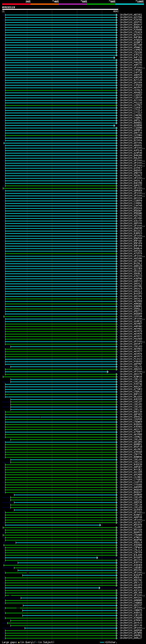Click the arrowhead ending the UniRef100_A8U9P6 alignment
The width and height of the screenshot is (146, 644).
100,588
